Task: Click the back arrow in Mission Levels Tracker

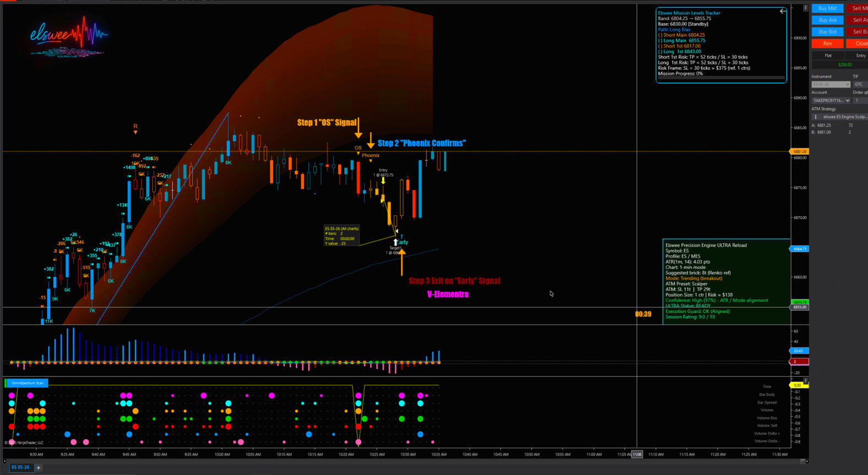Action: pos(783,11)
